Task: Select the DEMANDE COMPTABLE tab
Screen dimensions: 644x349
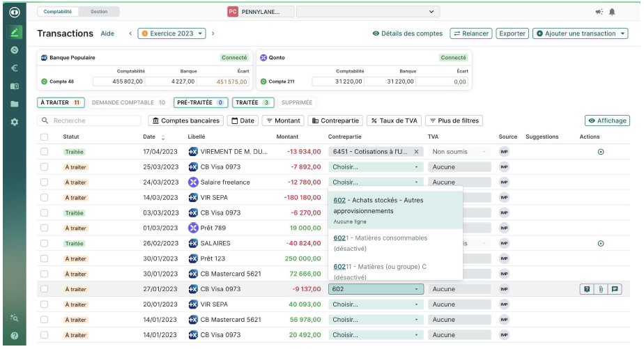Action: pos(128,102)
